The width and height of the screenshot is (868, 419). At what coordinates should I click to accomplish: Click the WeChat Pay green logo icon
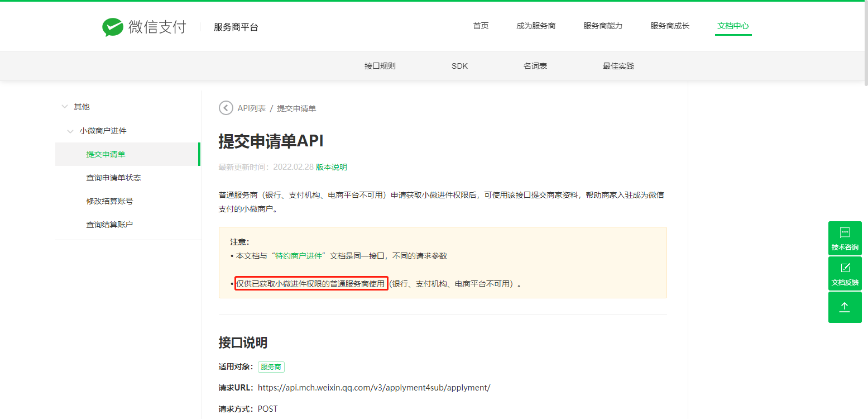click(x=113, y=27)
